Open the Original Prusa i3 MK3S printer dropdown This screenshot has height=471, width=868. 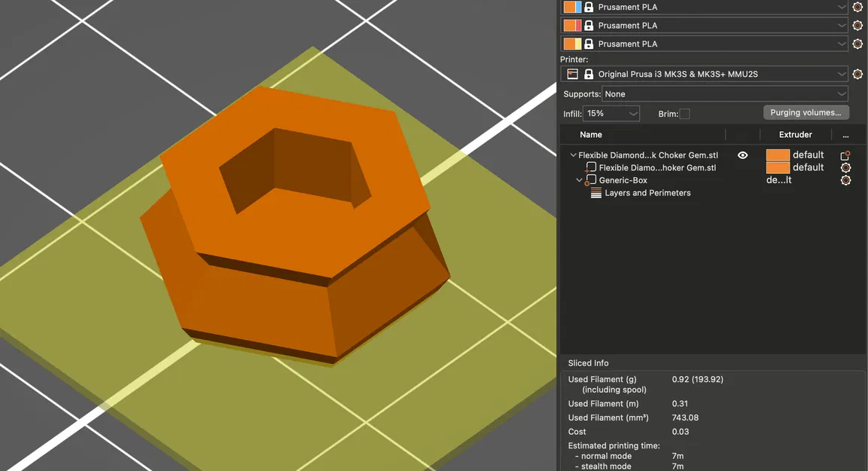704,74
